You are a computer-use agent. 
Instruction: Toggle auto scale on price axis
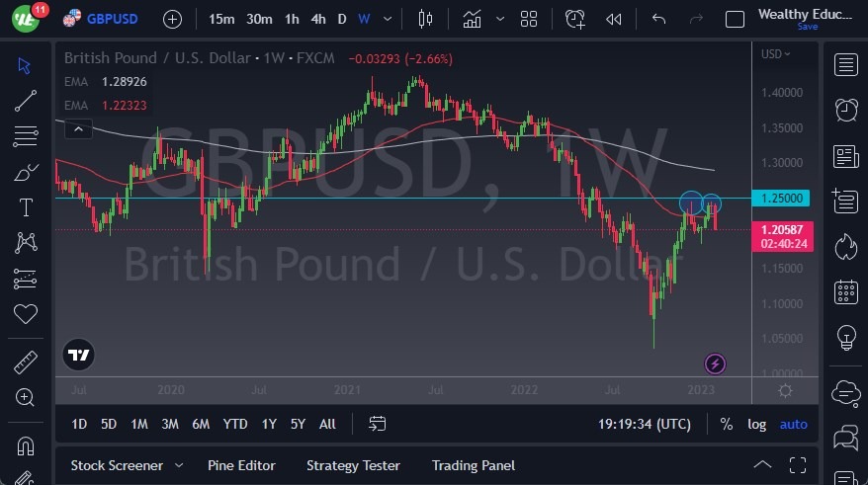pos(793,424)
